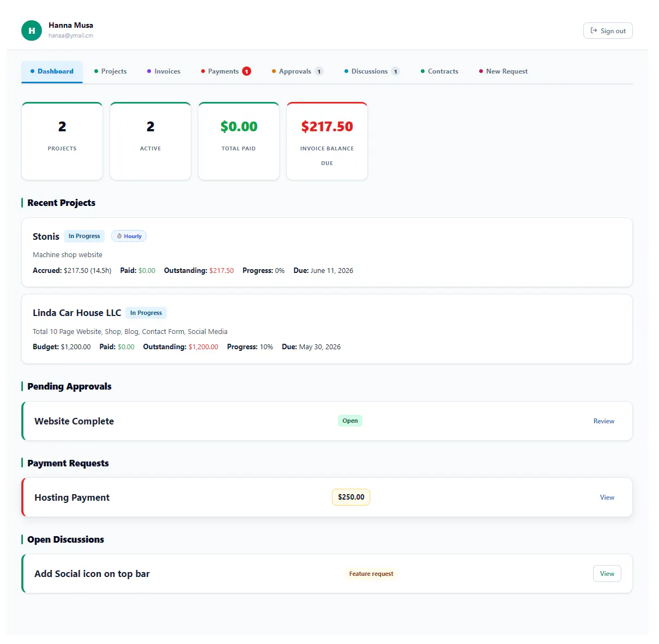Click the Hosting Payment title
Image resolution: width=659 pixels, height=644 pixels.
click(72, 497)
